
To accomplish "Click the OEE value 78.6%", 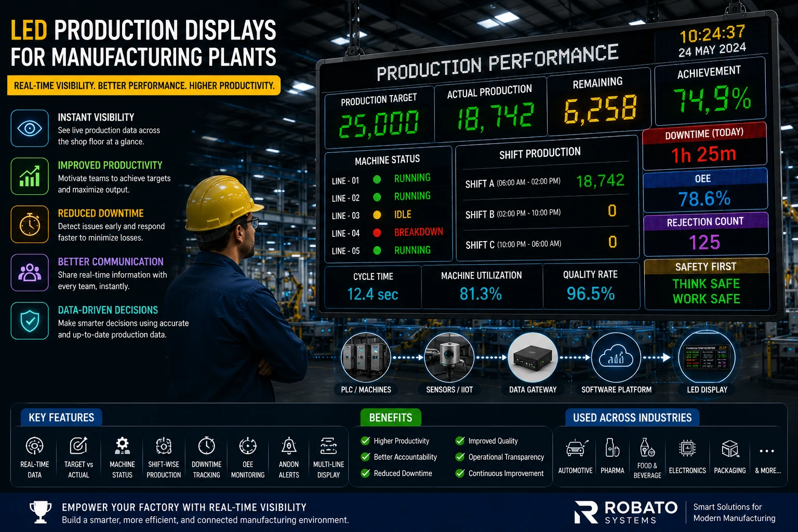I will tap(704, 198).
